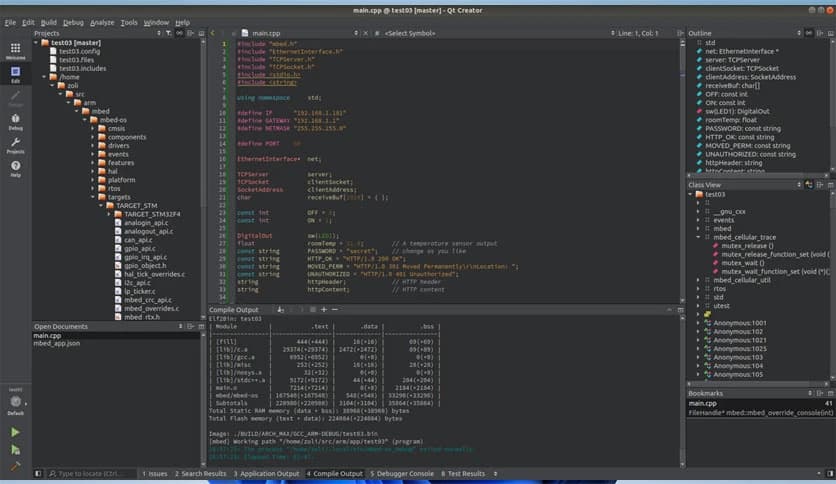Switch to the Application Output tab
The width and height of the screenshot is (836, 484).
(x=266, y=473)
